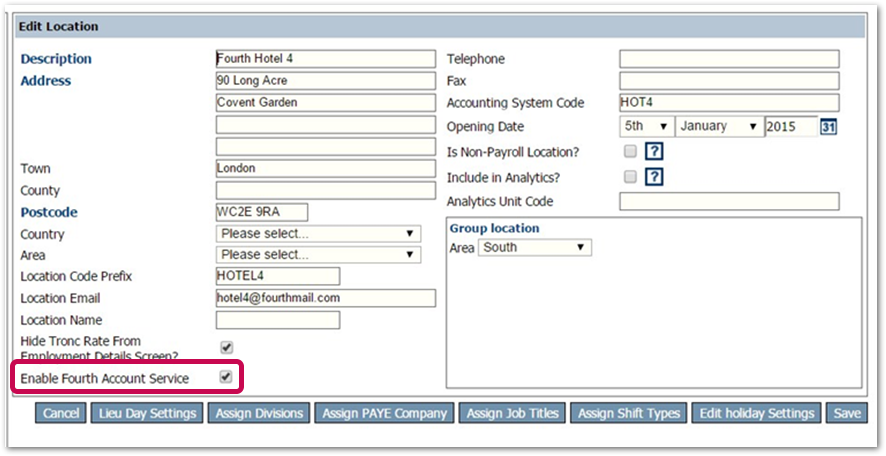Open the Group location Area dropdown
This screenshot has height=456, width=886.
coord(535,247)
